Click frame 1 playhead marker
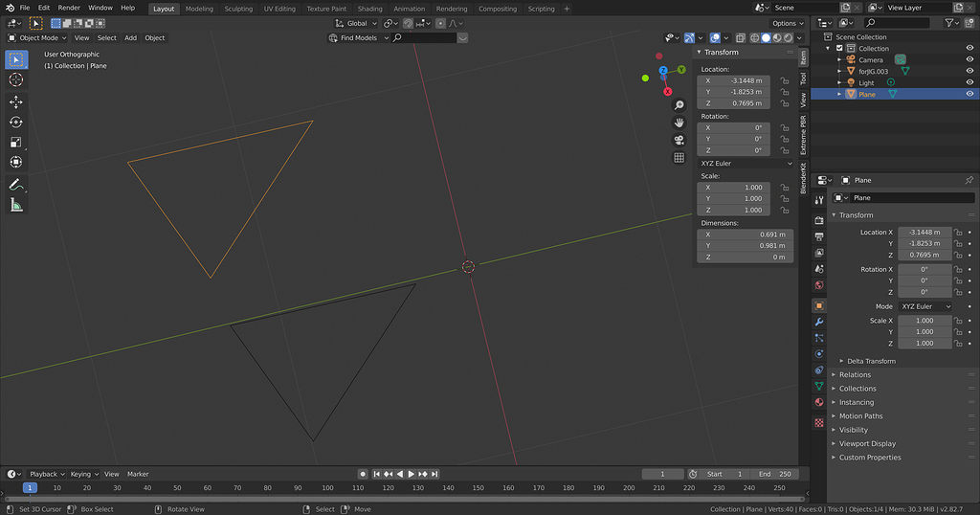 (x=30, y=488)
